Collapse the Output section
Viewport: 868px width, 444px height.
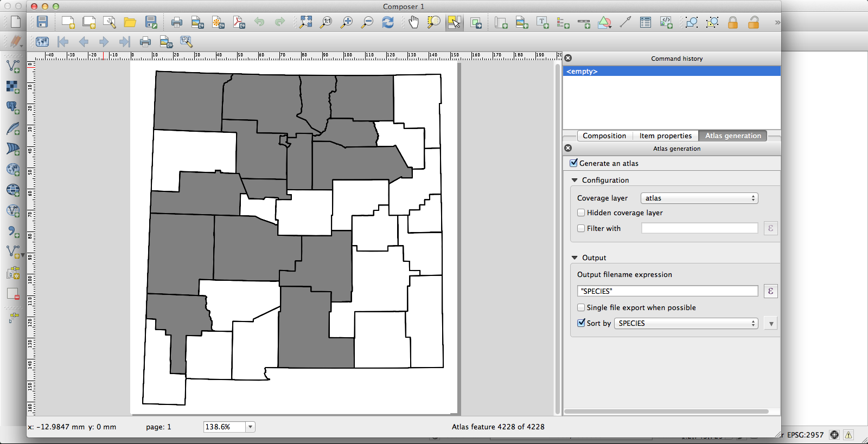tap(575, 258)
